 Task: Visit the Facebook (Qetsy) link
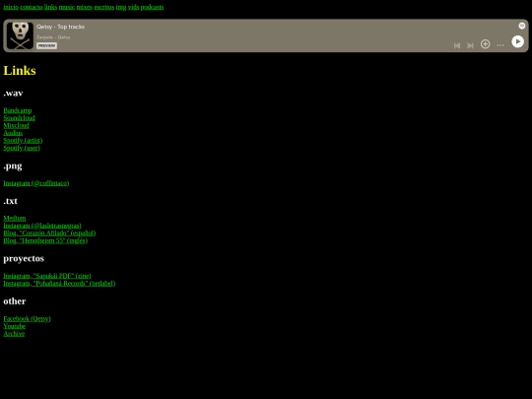click(x=27, y=318)
